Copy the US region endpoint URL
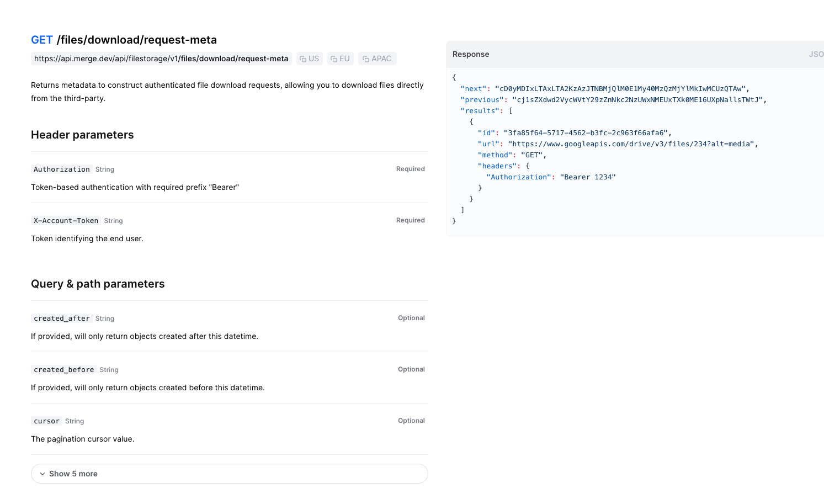The image size is (824, 504). (309, 59)
